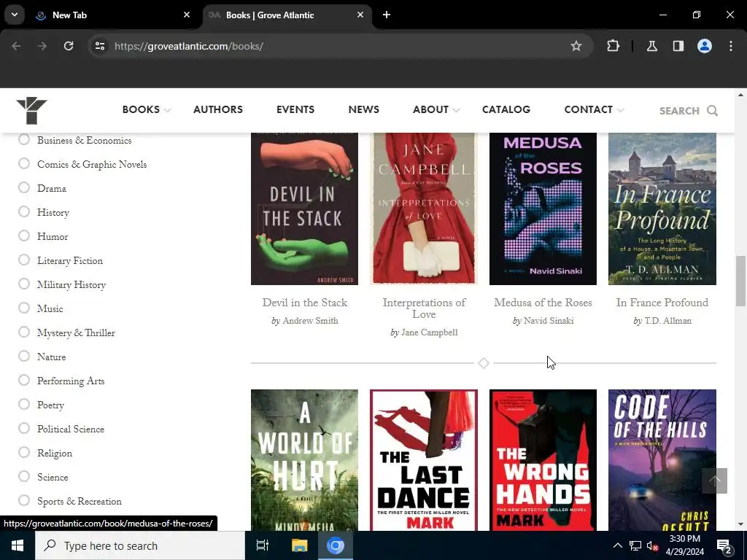This screenshot has height=560, width=747.
Task: Select the Drama radio button
Action: pos(24,187)
